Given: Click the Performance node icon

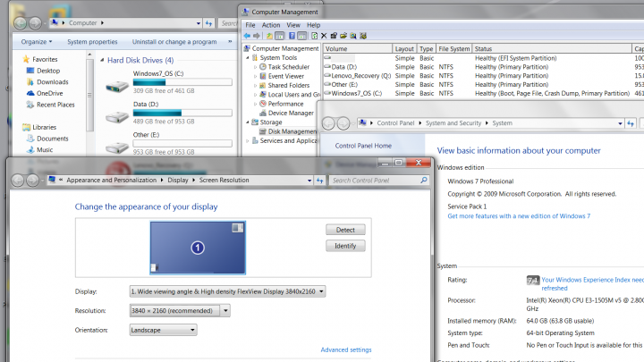Looking at the screenshot, I should [262, 104].
